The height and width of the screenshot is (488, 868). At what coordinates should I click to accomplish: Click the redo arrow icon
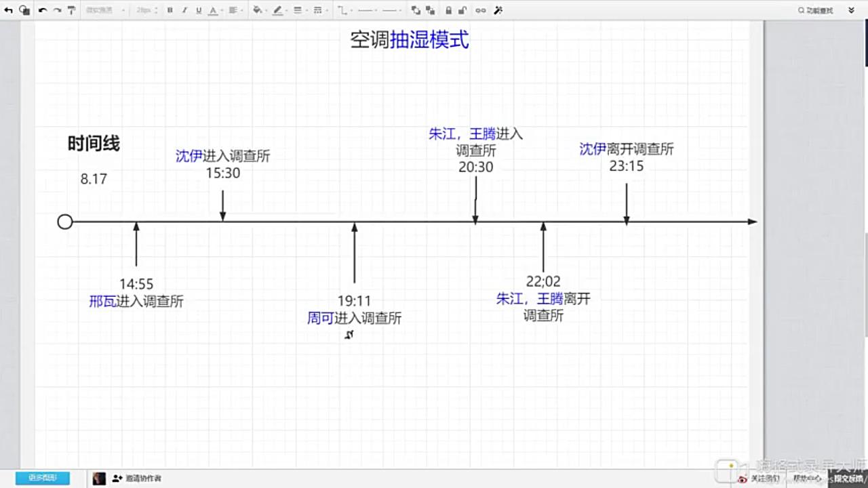(x=57, y=10)
